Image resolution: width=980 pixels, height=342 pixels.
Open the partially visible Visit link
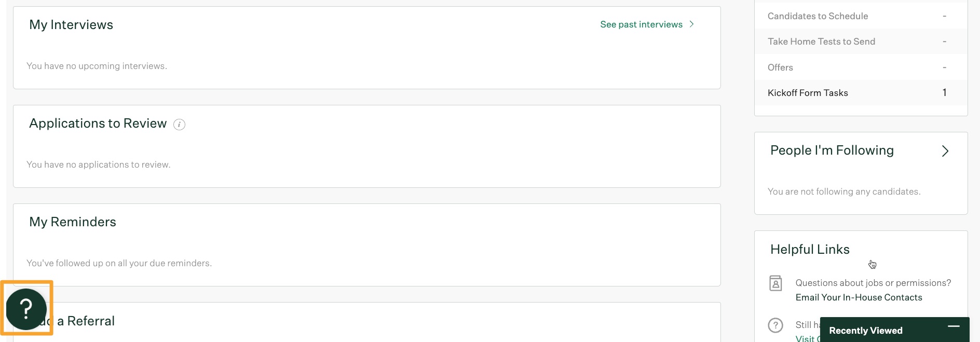pos(805,338)
